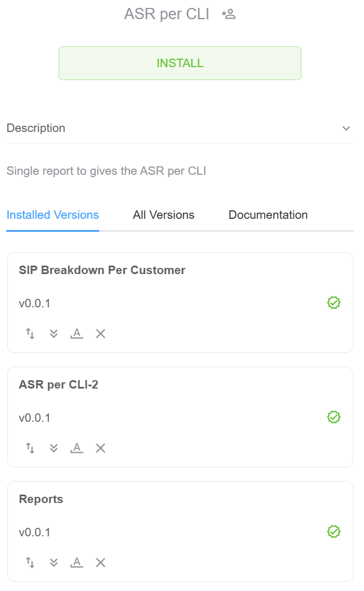The width and height of the screenshot is (364, 591).
Task: Select the Reports card title
Action: point(41,499)
